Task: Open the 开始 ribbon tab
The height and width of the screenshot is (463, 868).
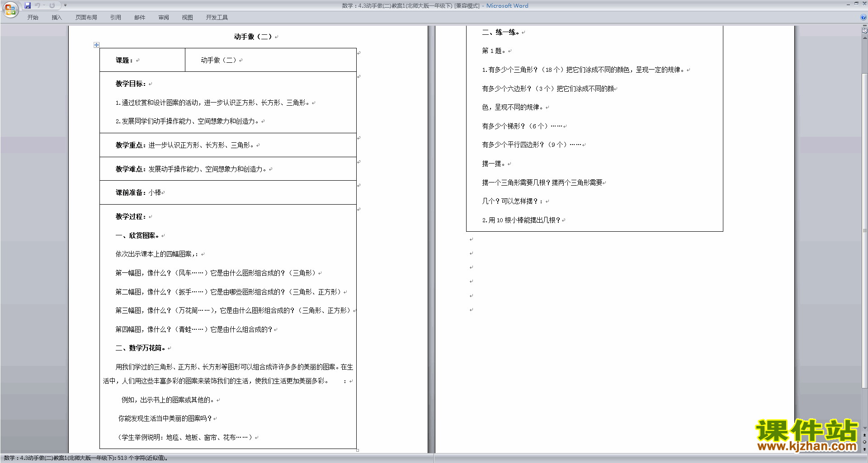Action: coord(33,18)
